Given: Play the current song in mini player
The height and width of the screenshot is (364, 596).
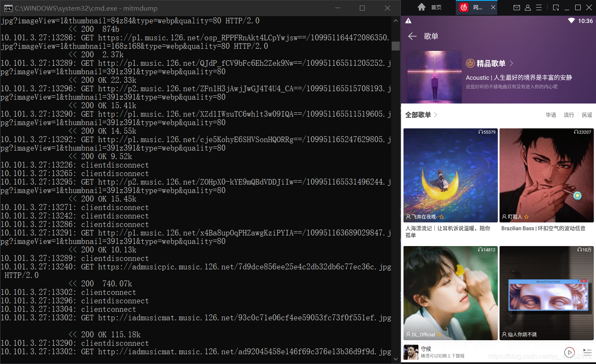Looking at the screenshot, I should coord(569,352).
